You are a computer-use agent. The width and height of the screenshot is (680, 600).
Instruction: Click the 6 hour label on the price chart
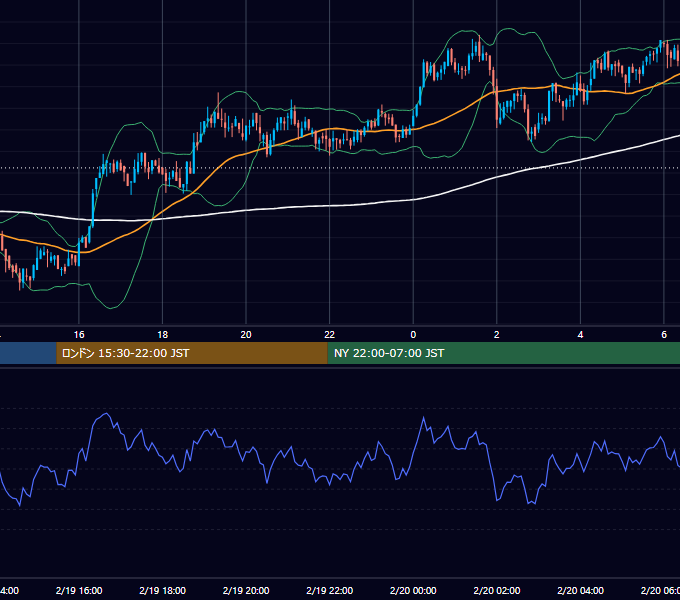pos(664,334)
